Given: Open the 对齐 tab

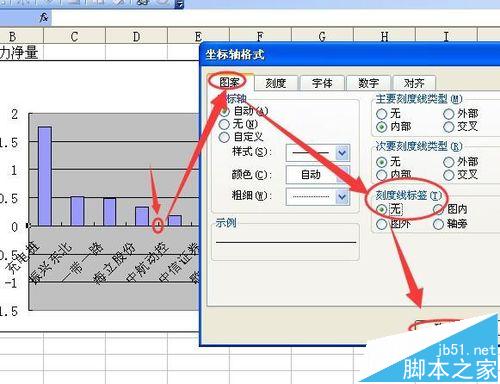Looking at the screenshot, I should tap(414, 83).
